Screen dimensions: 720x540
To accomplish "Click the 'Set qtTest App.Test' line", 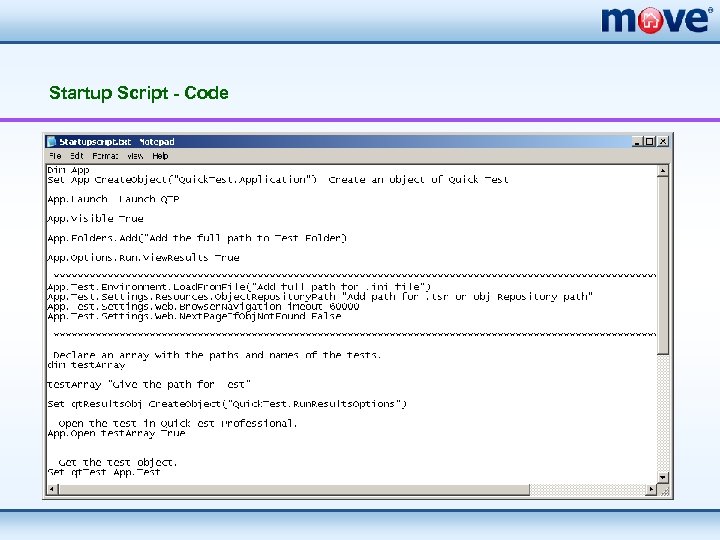I will (x=104, y=472).
